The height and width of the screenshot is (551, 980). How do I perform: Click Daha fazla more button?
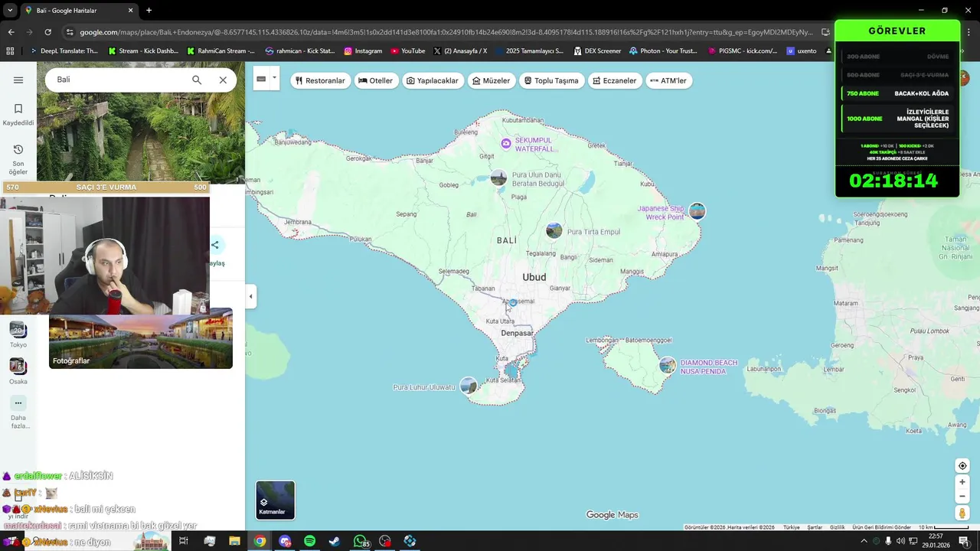(x=18, y=412)
